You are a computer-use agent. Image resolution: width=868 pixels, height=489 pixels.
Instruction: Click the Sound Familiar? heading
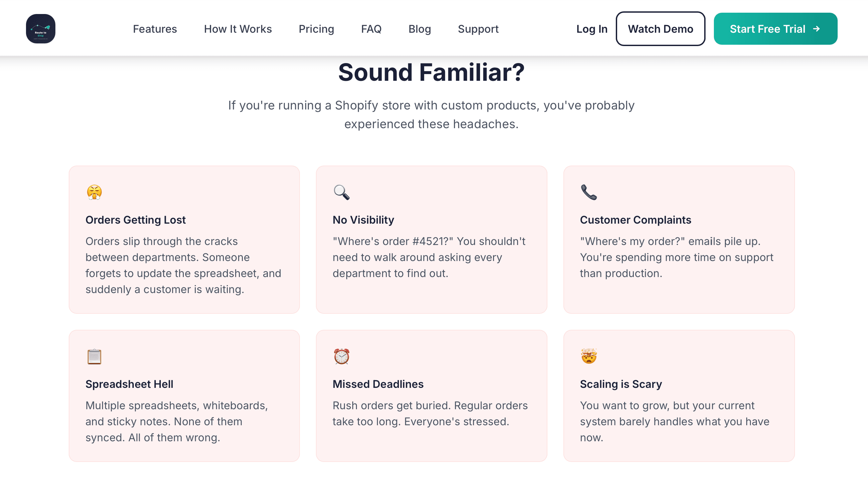coord(431,72)
